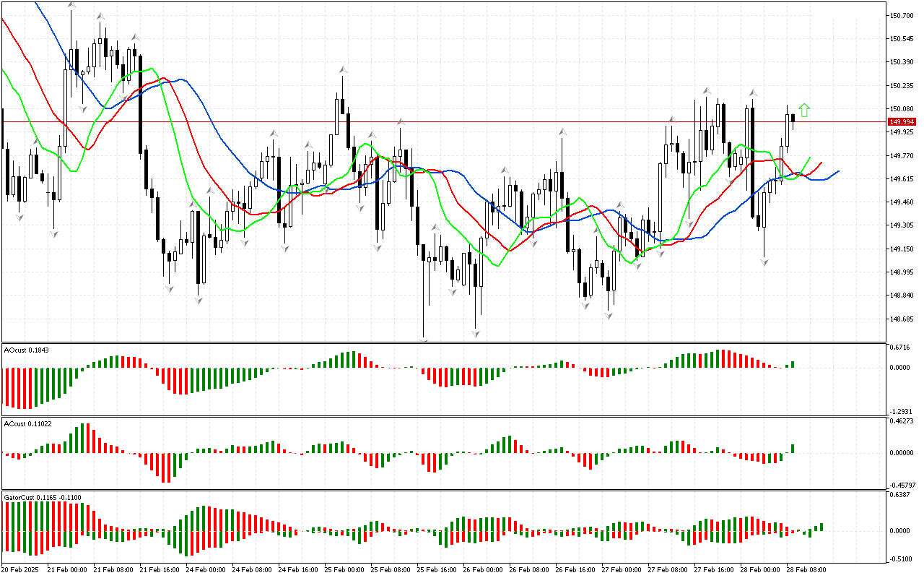Click the 24 Feb 08:00 time label
This screenshot has height=578, width=924.
point(252,570)
